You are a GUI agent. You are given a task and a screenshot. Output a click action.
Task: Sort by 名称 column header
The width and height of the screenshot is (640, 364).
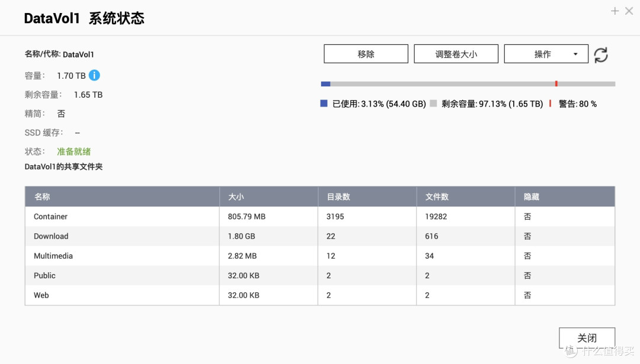tap(42, 197)
